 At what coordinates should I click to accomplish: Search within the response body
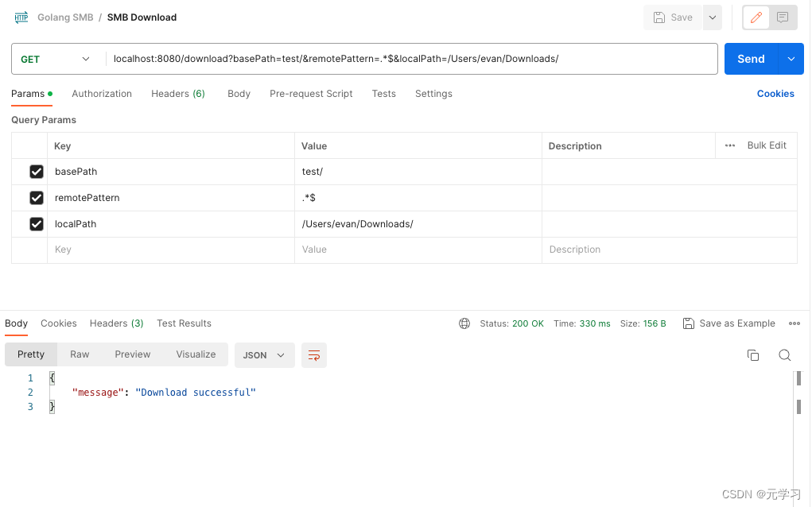point(784,355)
